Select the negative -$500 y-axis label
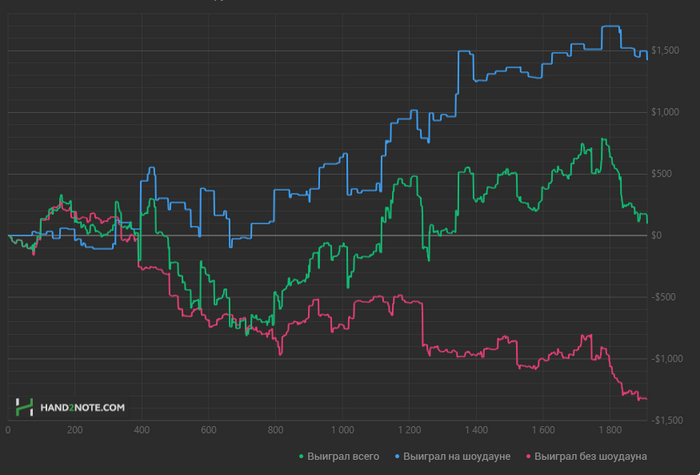The height and width of the screenshot is (475, 700). click(663, 297)
